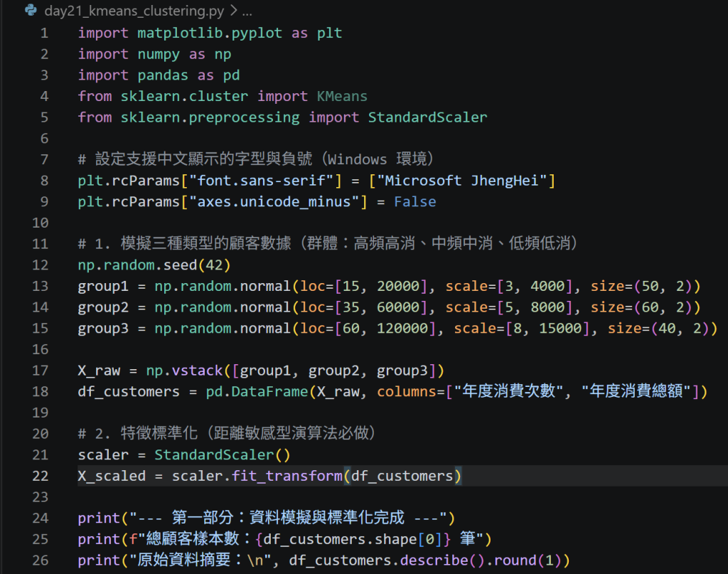The image size is (728, 574).
Task: Click the "group2" variable on line 14
Action: coord(103,307)
